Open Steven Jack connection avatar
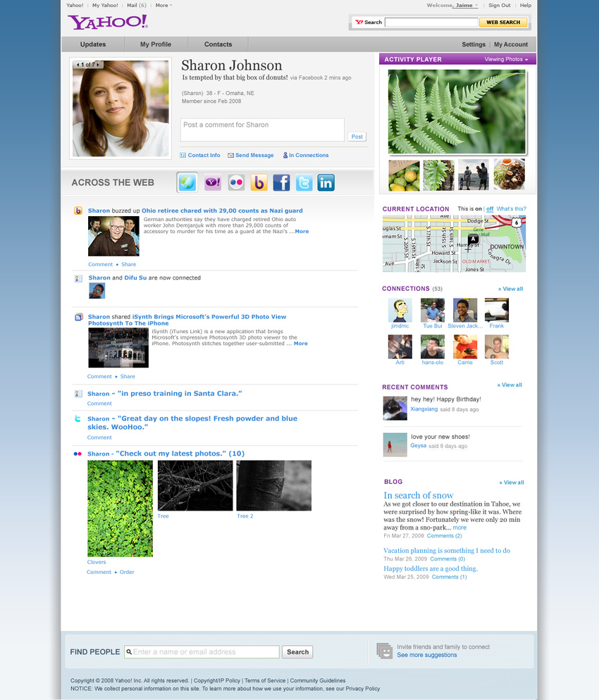 click(465, 311)
